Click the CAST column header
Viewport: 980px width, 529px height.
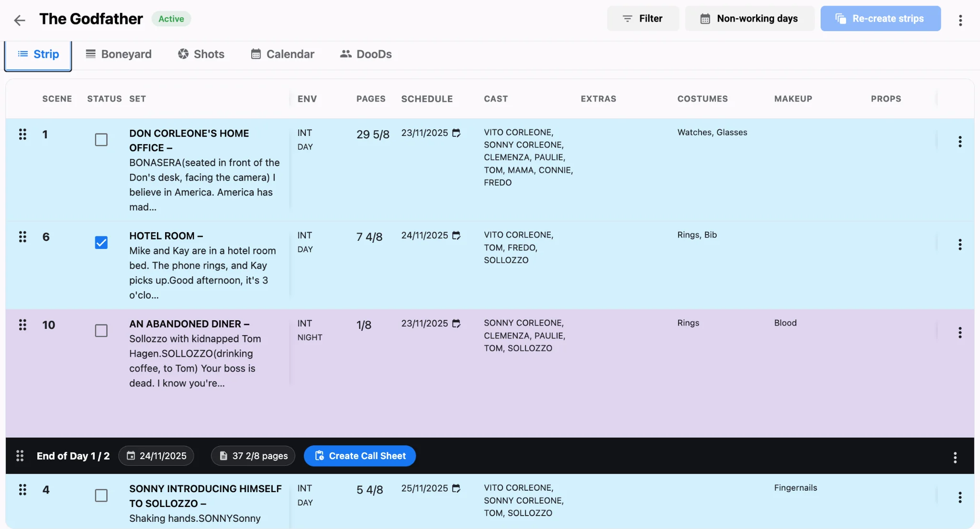point(496,99)
